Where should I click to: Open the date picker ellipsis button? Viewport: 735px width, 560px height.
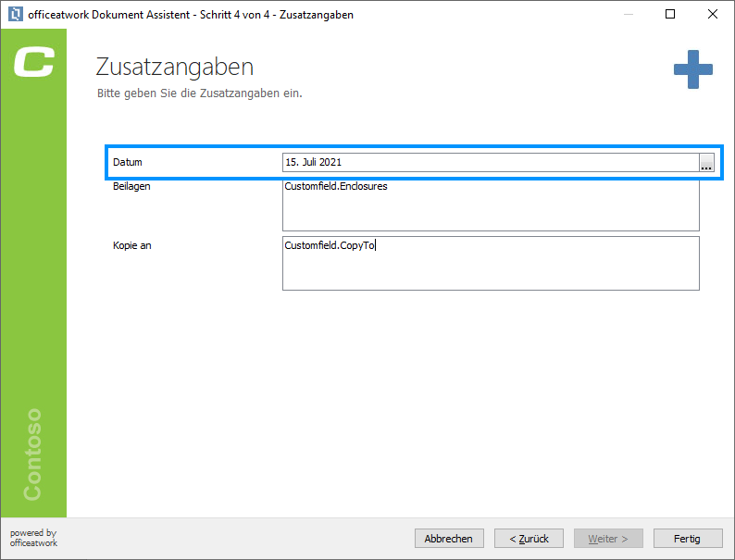click(x=706, y=163)
